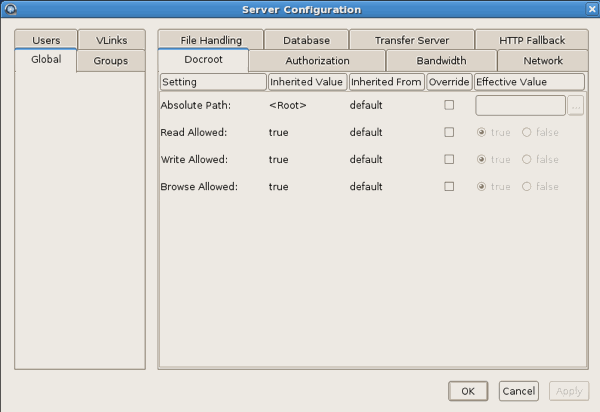Check override for Write Allowed
The height and width of the screenshot is (412, 600).
pos(449,159)
